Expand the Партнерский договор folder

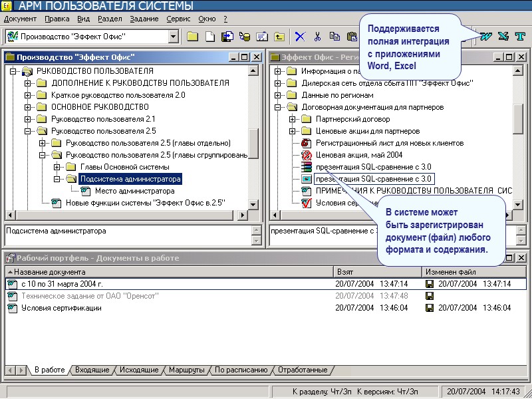(x=292, y=119)
